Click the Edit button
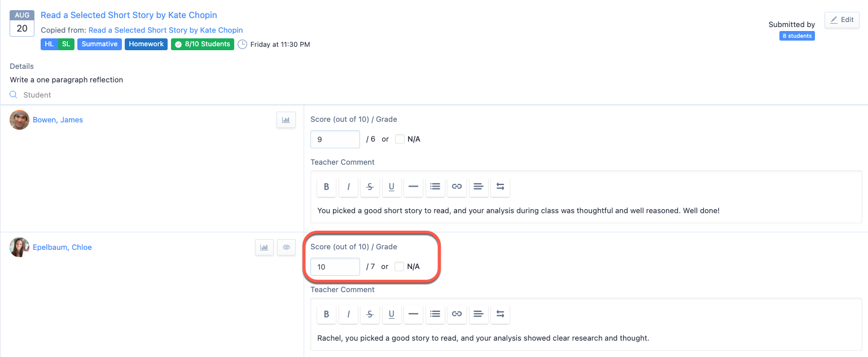 (841, 19)
